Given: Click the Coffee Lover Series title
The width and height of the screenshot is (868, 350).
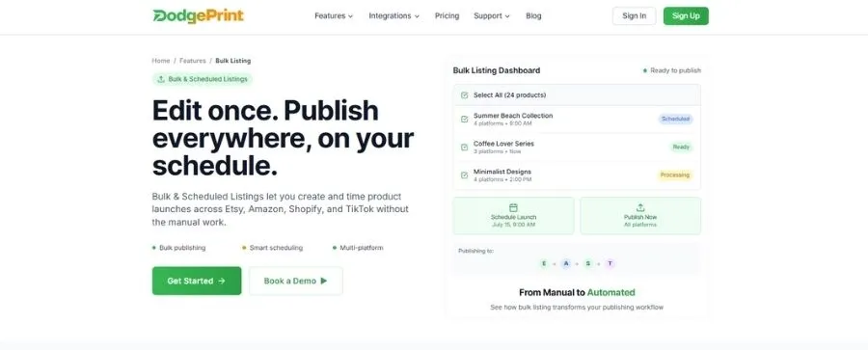Looking at the screenshot, I should (x=503, y=144).
